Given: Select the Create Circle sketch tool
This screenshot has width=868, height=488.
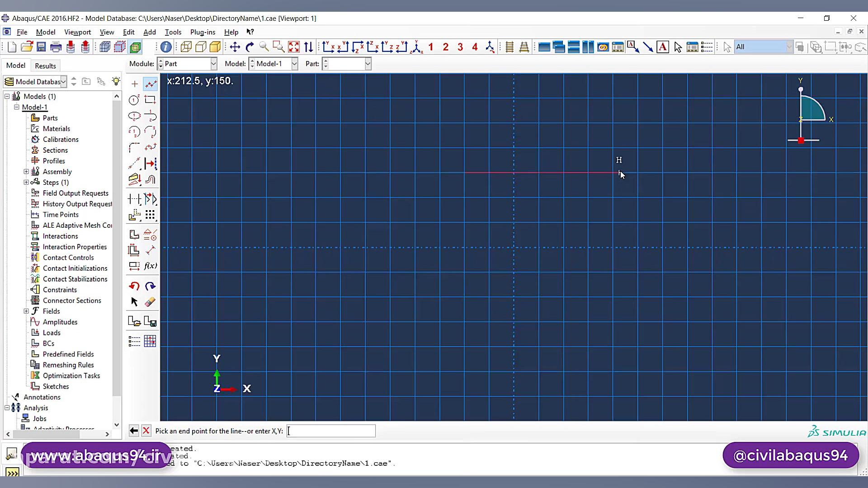Looking at the screenshot, I should tap(134, 100).
